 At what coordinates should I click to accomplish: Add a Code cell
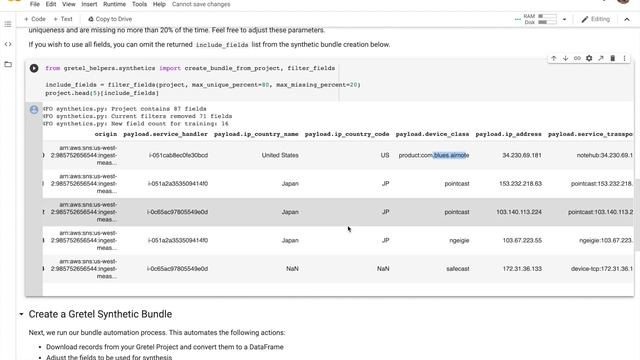[x=35, y=19]
